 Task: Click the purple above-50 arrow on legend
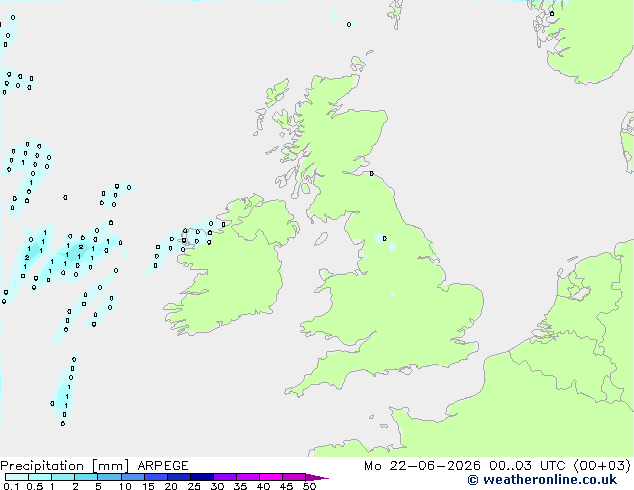tap(317, 477)
